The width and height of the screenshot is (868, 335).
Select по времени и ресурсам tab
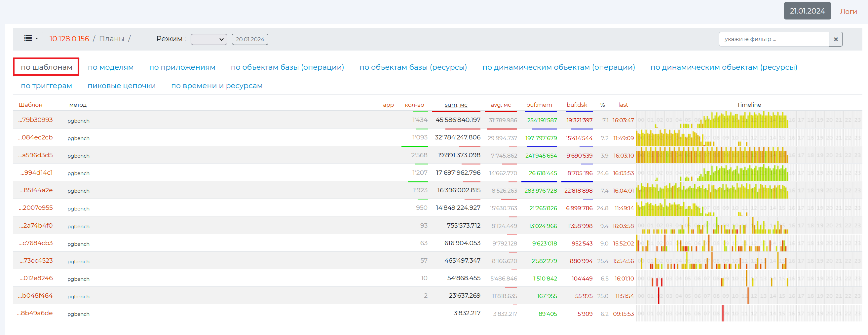(216, 86)
